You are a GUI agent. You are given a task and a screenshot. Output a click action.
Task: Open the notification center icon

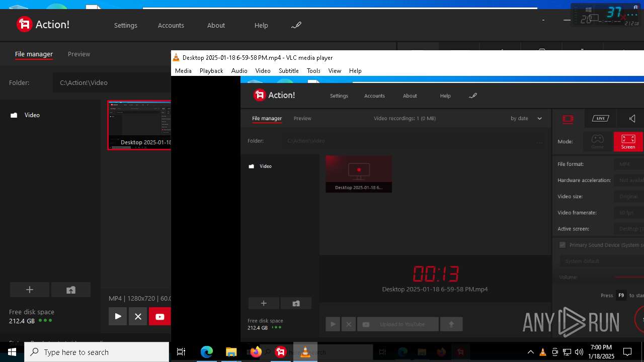(x=628, y=352)
